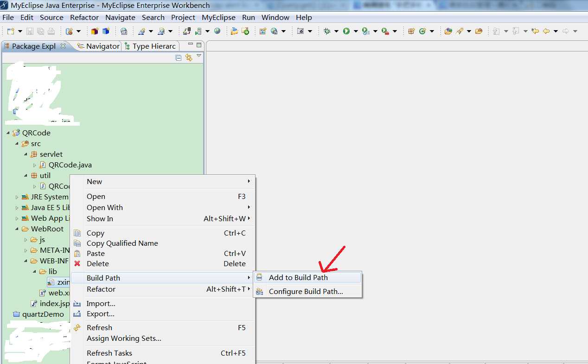Click the deploy server toolbar icon

click(x=187, y=31)
